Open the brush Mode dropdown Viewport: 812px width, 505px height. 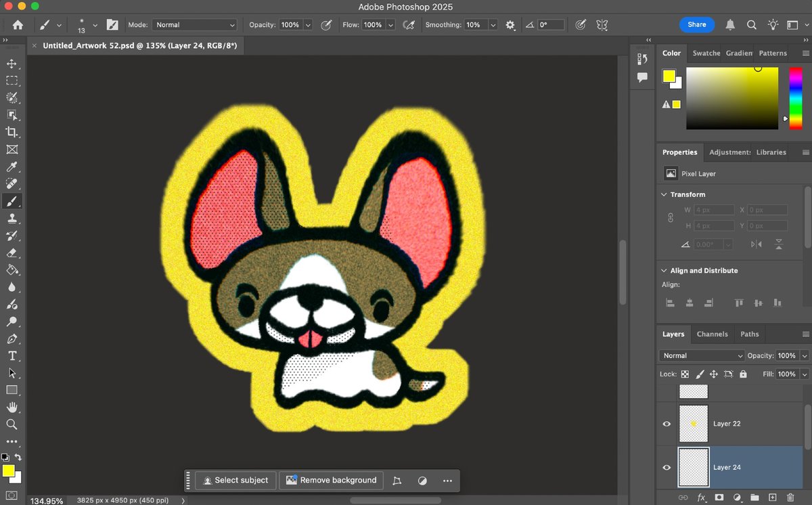[x=194, y=24]
